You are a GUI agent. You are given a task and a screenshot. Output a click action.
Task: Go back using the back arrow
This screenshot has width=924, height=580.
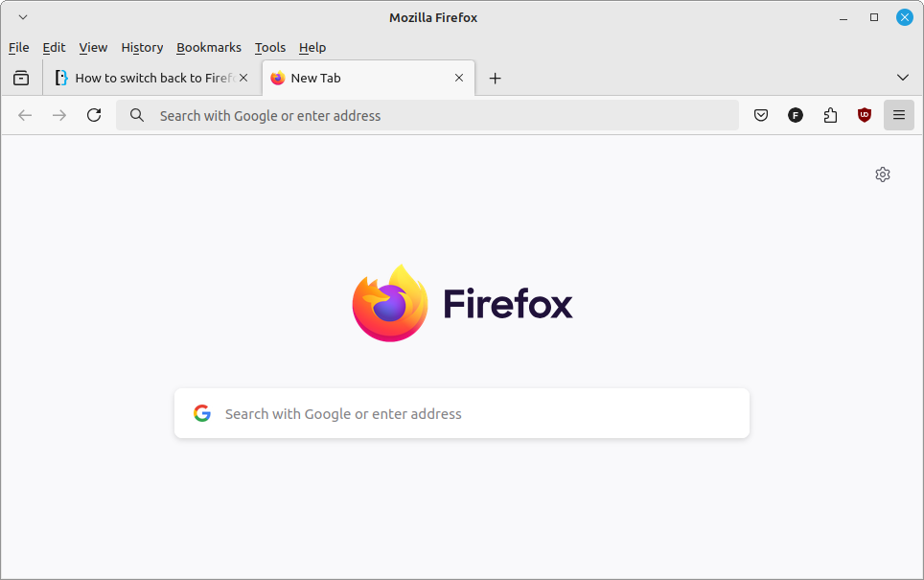[25, 116]
